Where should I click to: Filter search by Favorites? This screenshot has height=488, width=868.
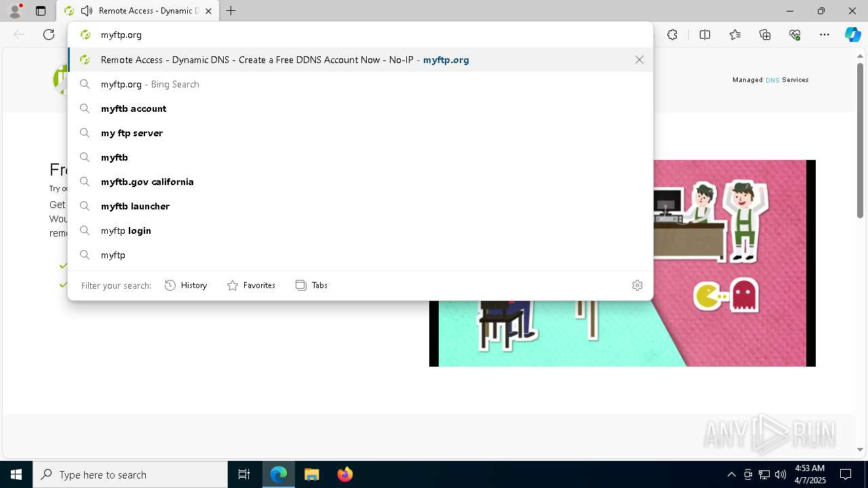tap(251, 285)
